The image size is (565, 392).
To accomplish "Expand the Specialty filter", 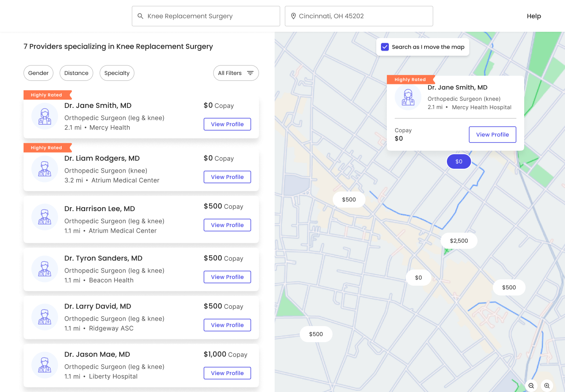I will coord(117,73).
